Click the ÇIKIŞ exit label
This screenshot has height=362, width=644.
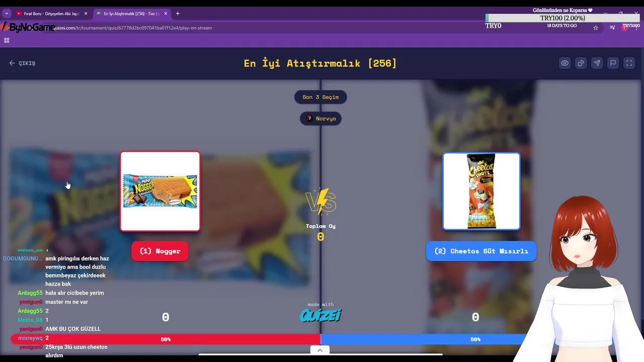[27, 63]
